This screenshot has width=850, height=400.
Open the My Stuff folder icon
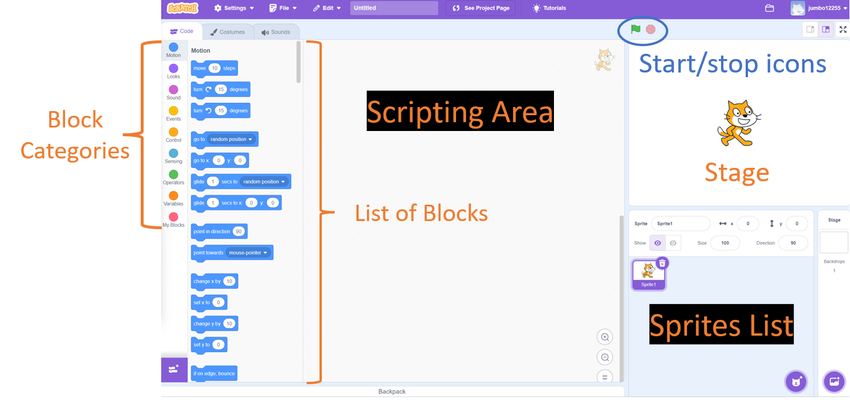(769, 8)
